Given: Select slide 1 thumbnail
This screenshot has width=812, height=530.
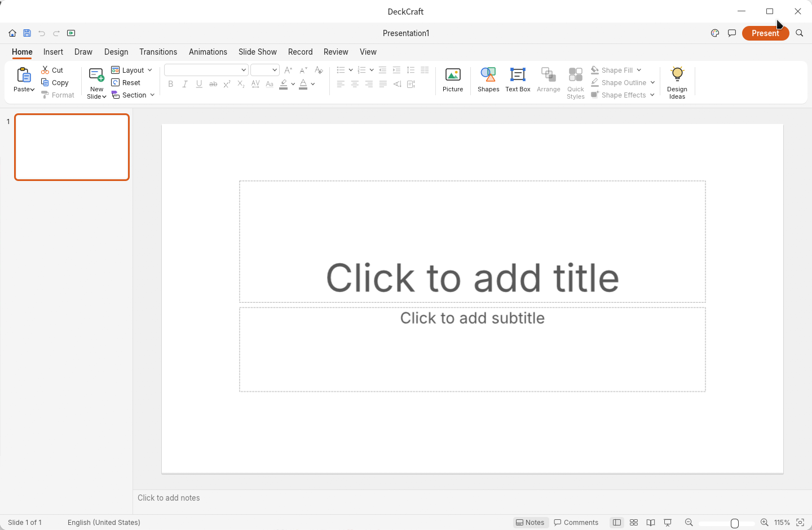Looking at the screenshot, I should [72, 147].
